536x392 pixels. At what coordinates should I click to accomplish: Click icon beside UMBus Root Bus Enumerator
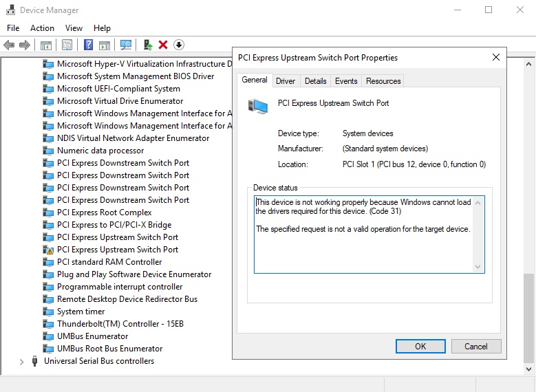pyautogui.click(x=48, y=349)
